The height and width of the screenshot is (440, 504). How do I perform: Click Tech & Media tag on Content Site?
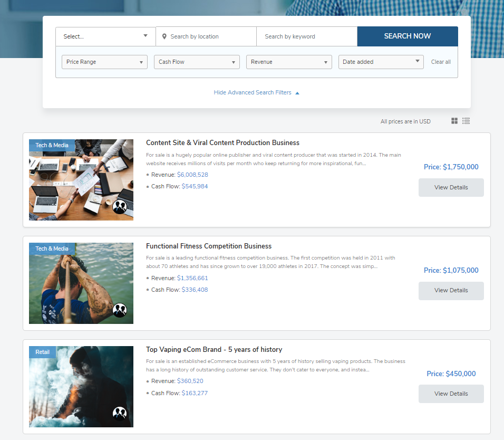pyautogui.click(x=52, y=146)
